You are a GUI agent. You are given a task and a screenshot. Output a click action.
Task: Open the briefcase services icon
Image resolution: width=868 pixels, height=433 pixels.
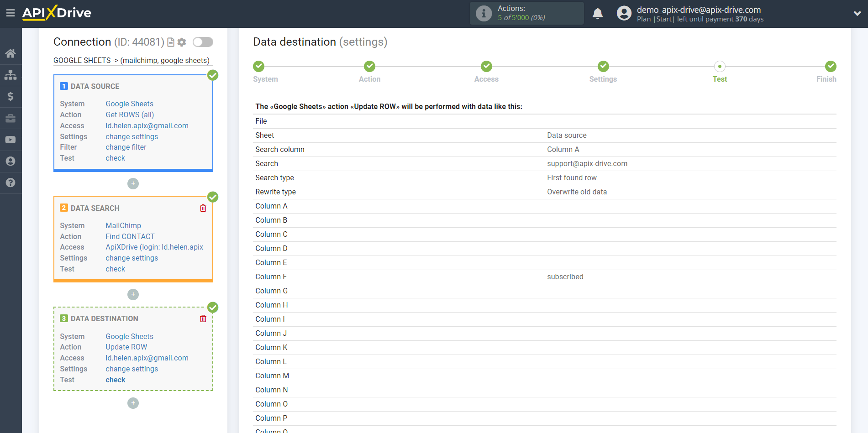click(11, 118)
